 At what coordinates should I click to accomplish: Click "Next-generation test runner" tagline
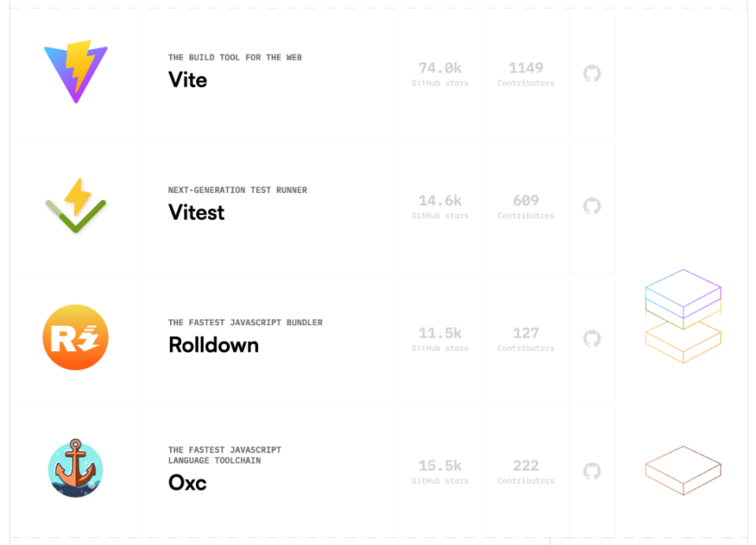(237, 190)
